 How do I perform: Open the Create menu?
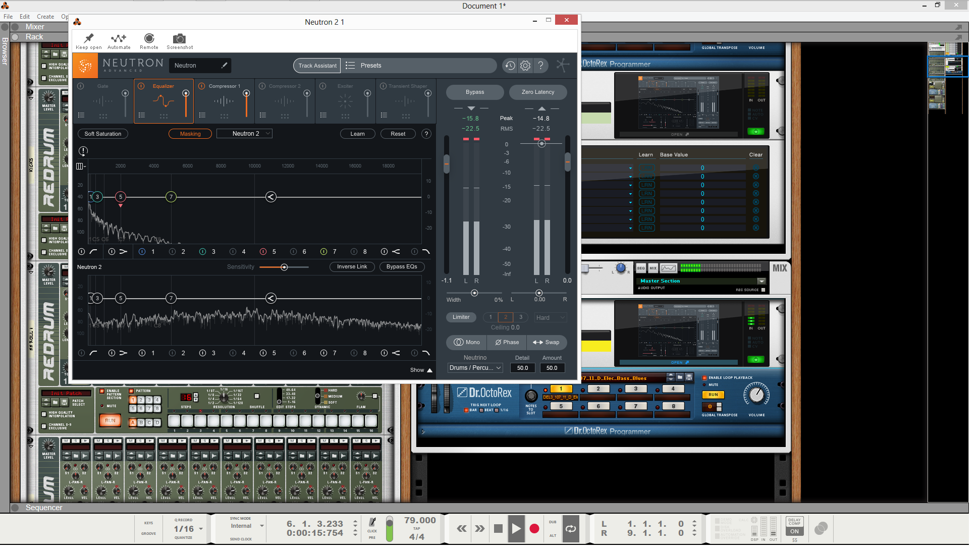[45, 17]
